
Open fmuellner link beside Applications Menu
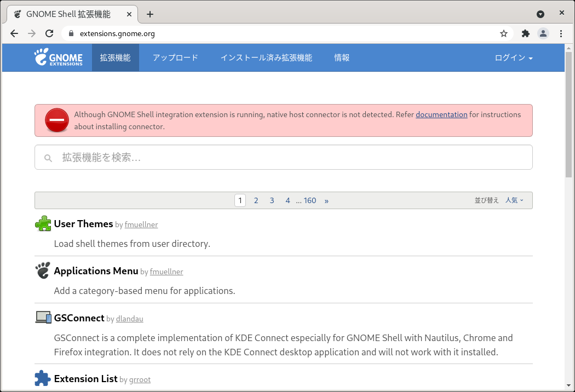(x=166, y=272)
